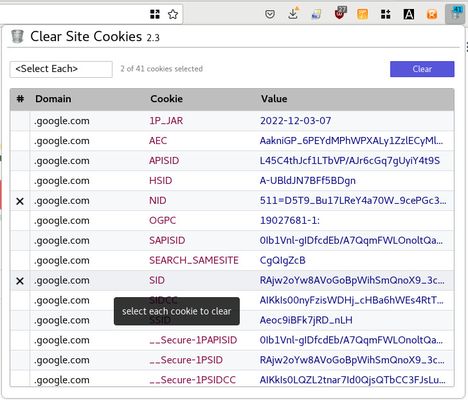This screenshot has width=468, height=400.
Task: Click .google.com domain in the OGPC row
Action: coord(62,221)
